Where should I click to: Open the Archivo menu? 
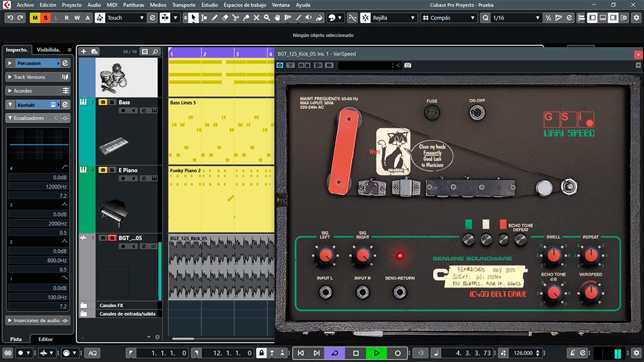(25, 5)
